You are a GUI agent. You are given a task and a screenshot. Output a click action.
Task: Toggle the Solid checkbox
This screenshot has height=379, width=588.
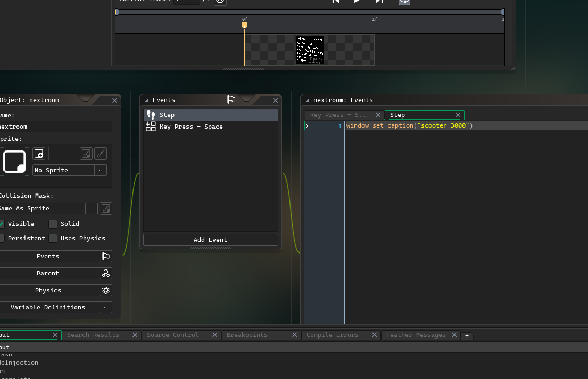tap(53, 224)
